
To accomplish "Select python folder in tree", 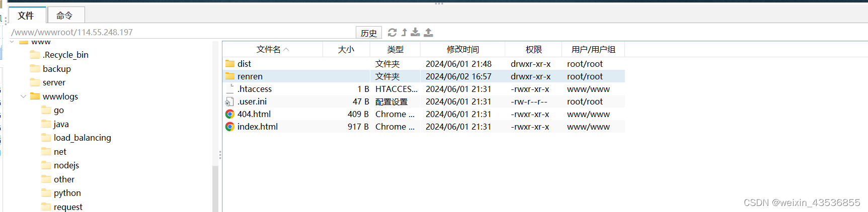I will pyautogui.click(x=67, y=193).
